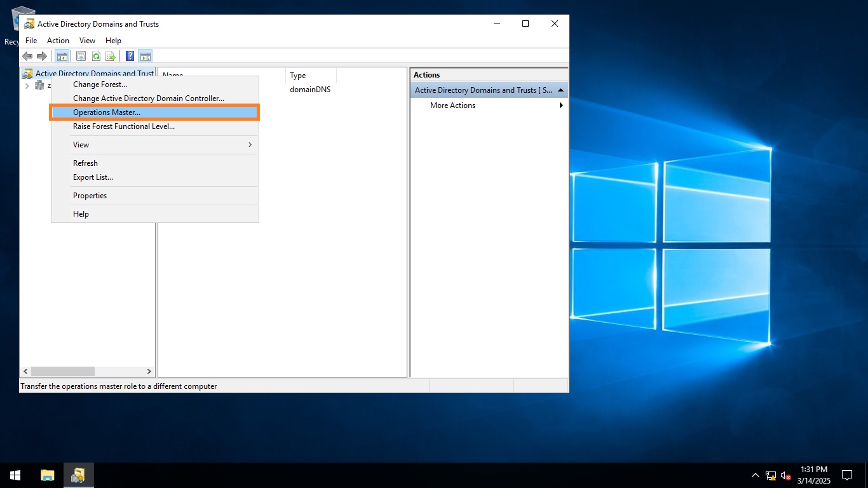Show hidden tray icons chevron
Viewport: 868px width, 488px height.
(x=755, y=475)
